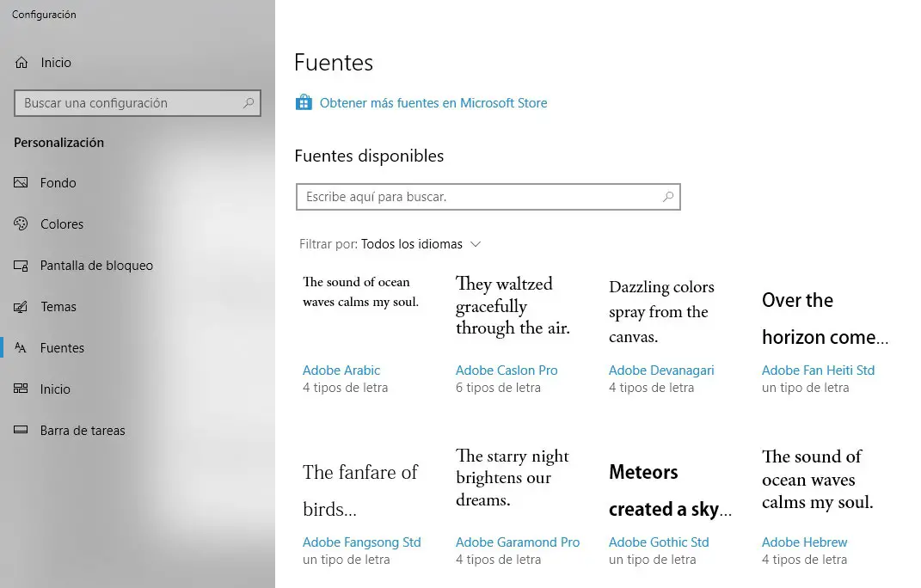Click the Temas brush icon
Viewport: 921px width, 588px height.
click(21, 307)
